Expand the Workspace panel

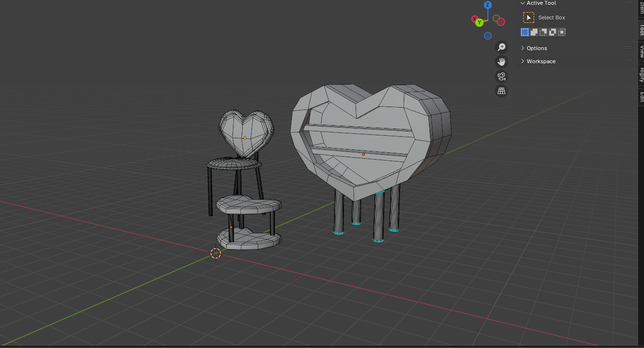coord(540,61)
